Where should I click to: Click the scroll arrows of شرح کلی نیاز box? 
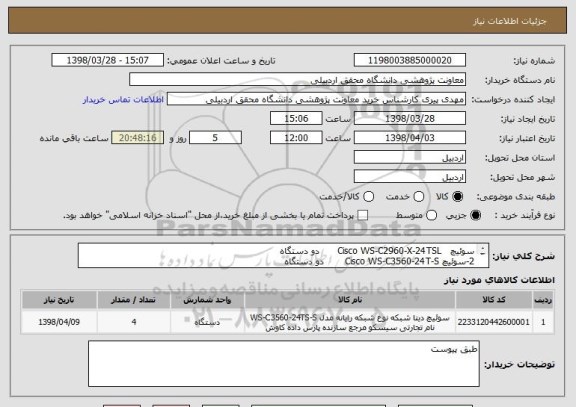tap(483, 251)
